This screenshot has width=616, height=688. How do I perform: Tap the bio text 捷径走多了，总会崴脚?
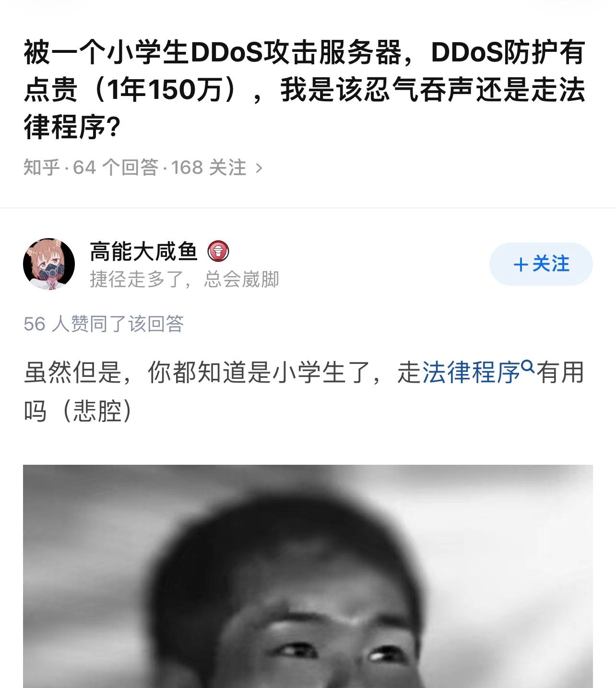(x=184, y=279)
